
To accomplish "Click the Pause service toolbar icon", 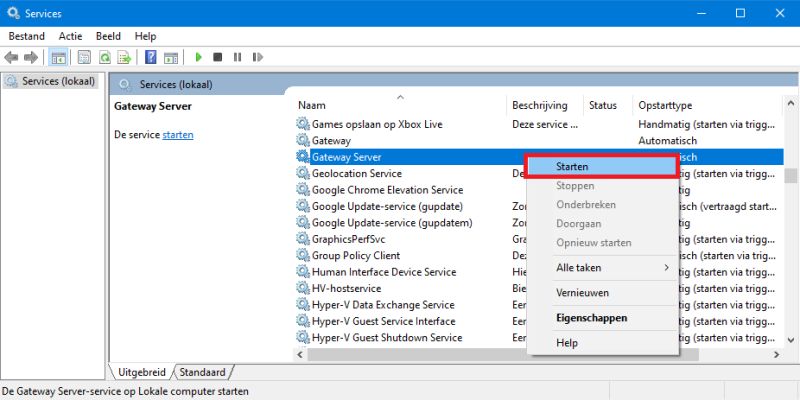I will click(237, 57).
